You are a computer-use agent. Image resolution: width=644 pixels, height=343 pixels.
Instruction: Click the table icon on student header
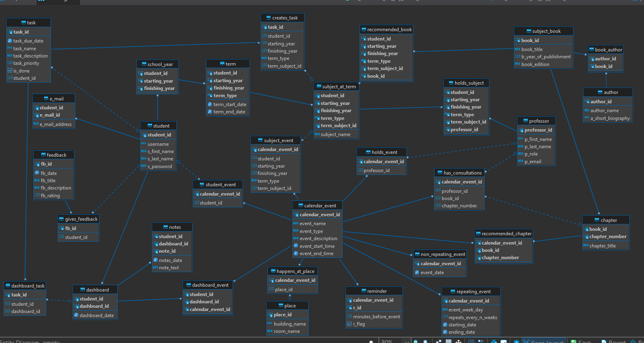150,126
